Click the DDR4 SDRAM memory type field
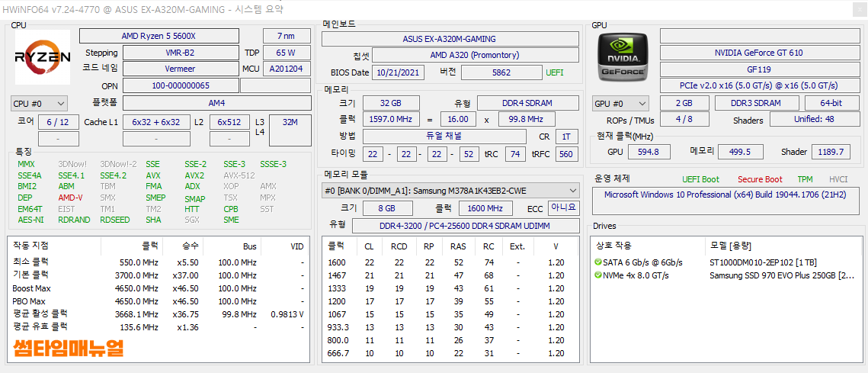The height and width of the screenshot is (373, 868). coord(528,103)
